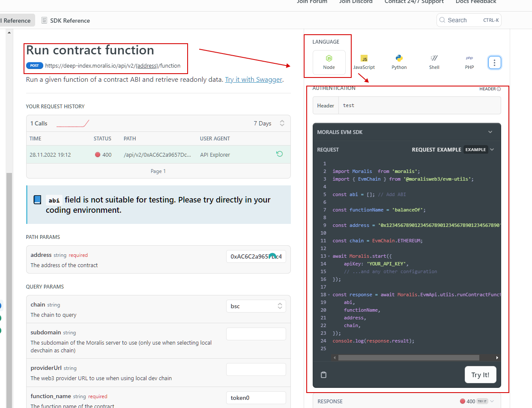Click the TIME column header
The width and height of the screenshot is (532, 408).
(x=36, y=139)
